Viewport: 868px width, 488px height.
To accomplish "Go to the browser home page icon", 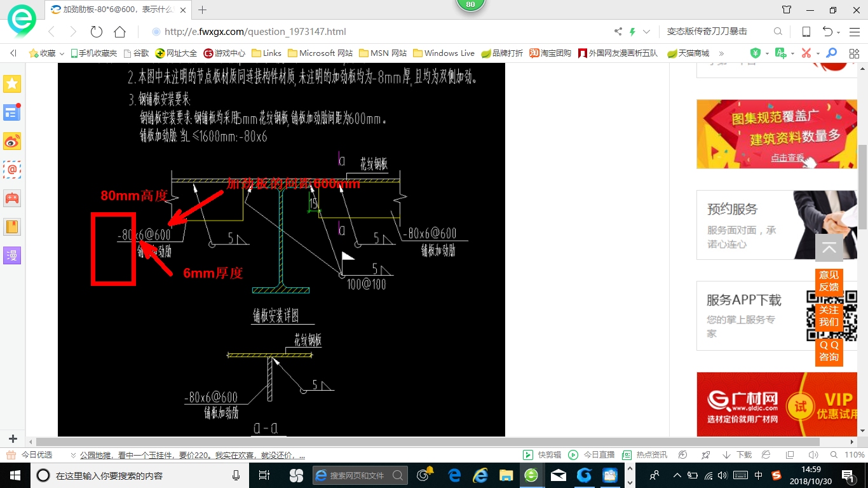I will click(119, 32).
